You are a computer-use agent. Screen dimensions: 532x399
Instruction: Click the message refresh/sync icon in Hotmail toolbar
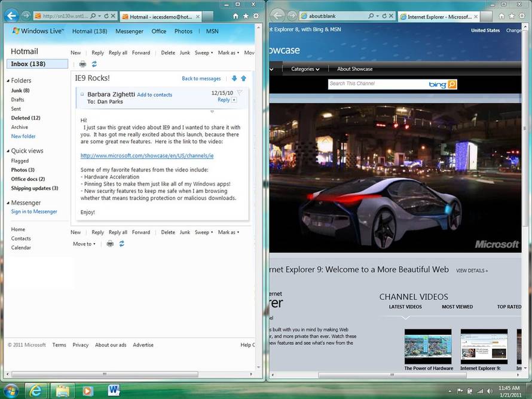click(94, 63)
